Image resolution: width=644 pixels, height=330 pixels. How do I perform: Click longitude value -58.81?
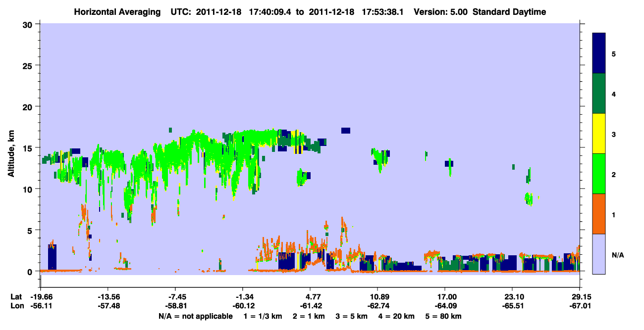click(175, 306)
